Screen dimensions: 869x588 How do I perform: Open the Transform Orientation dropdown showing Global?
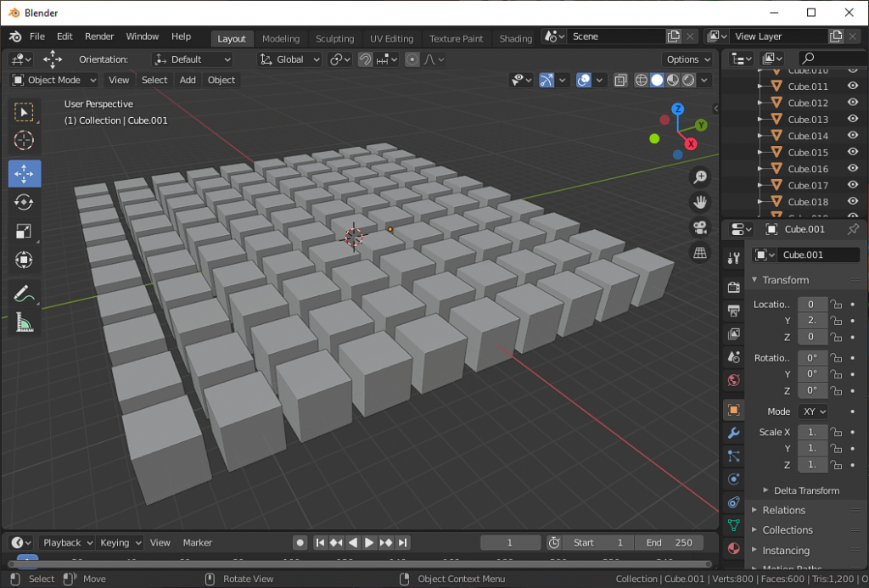pyautogui.click(x=287, y=59)
